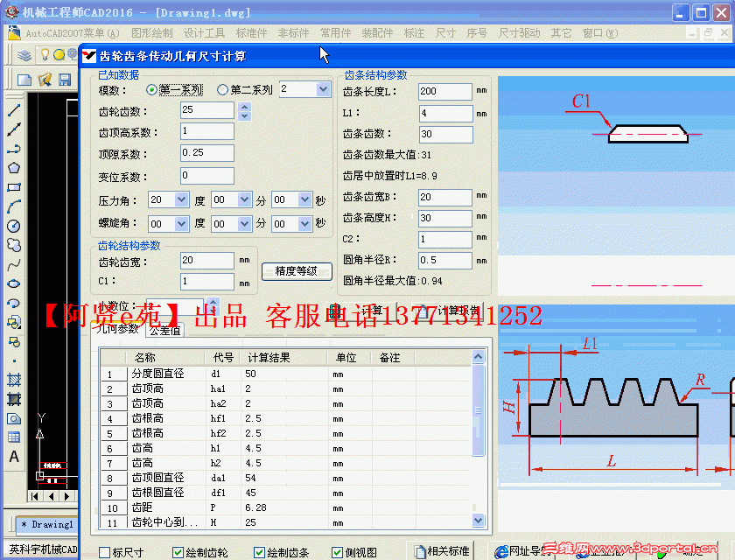
Task: Click the 相关标准 button at bottom
Action: point(448,552)
